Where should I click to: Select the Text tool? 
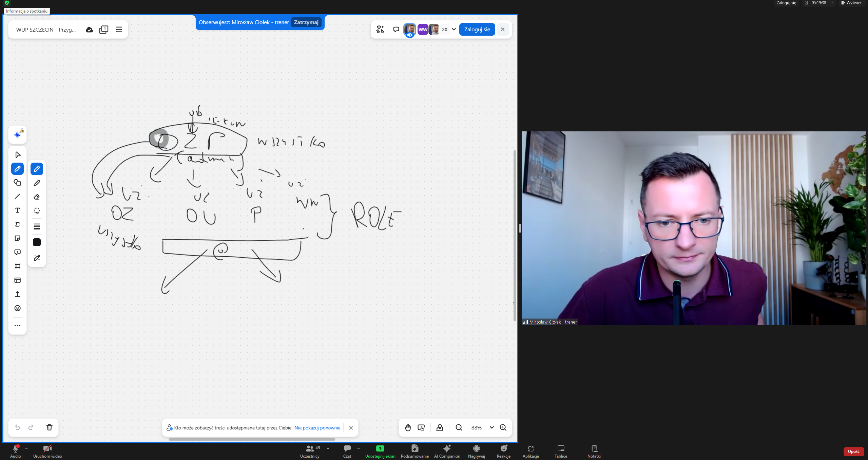17,210
